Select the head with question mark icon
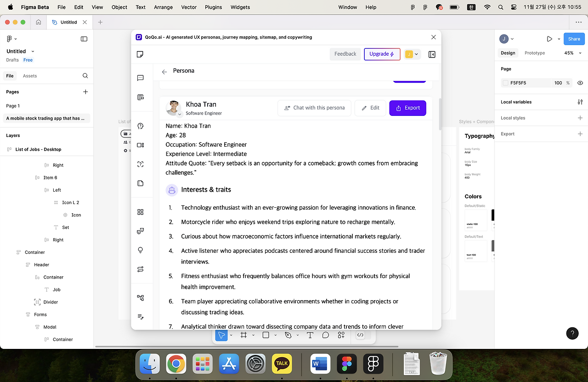Viewport: 588px width, 382px height. pos(141,126)
